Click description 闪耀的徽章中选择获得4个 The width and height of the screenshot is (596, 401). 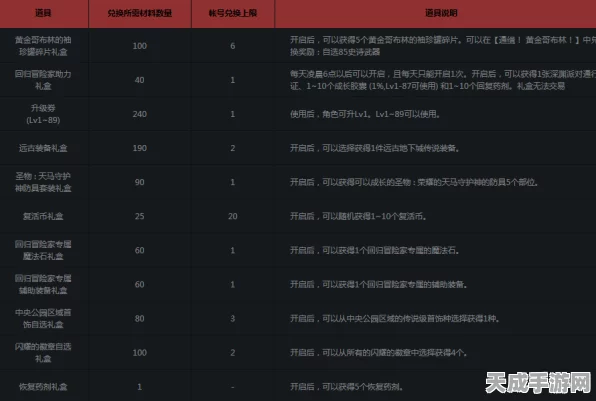(379, 353)
